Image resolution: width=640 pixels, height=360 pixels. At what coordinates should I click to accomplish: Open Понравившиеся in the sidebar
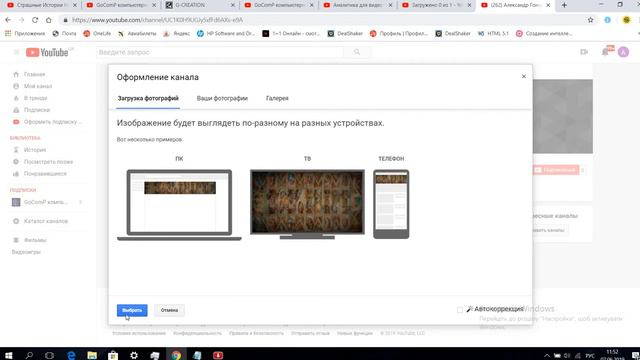pyautogui.click(x=46, y=173)
